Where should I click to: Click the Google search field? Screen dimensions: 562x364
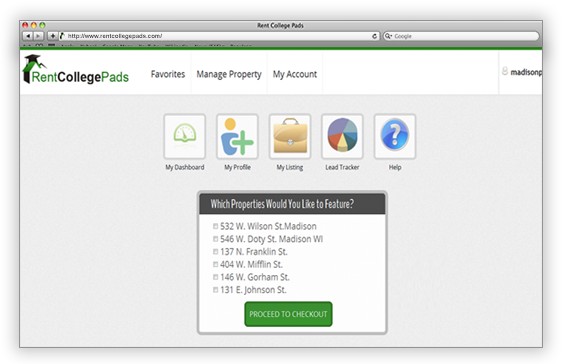point(461,36)
